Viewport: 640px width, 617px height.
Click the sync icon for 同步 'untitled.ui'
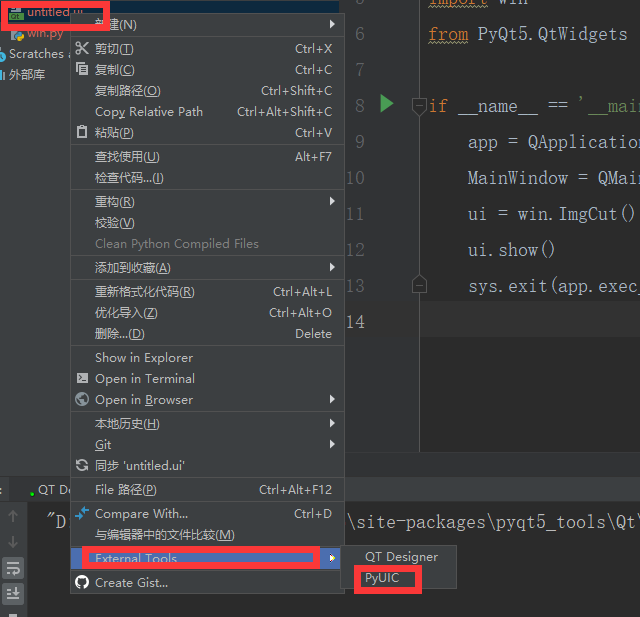pos(83,465)
